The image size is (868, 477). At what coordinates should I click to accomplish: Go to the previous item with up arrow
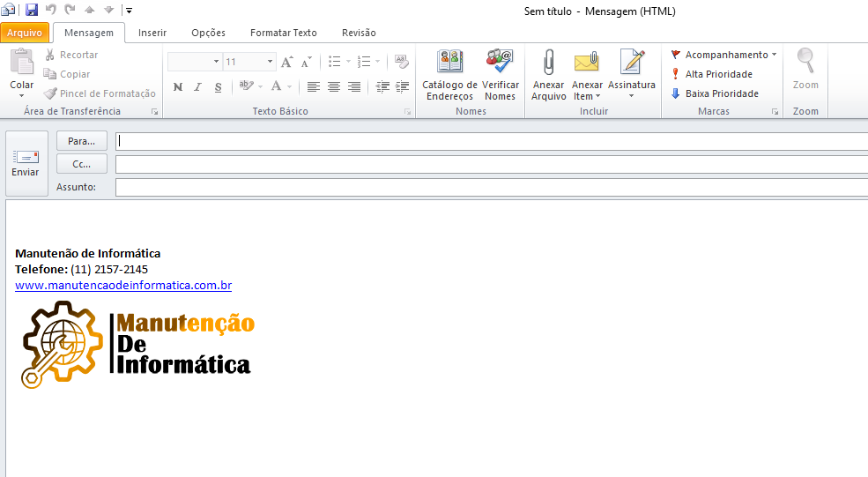tap(90, 10)
